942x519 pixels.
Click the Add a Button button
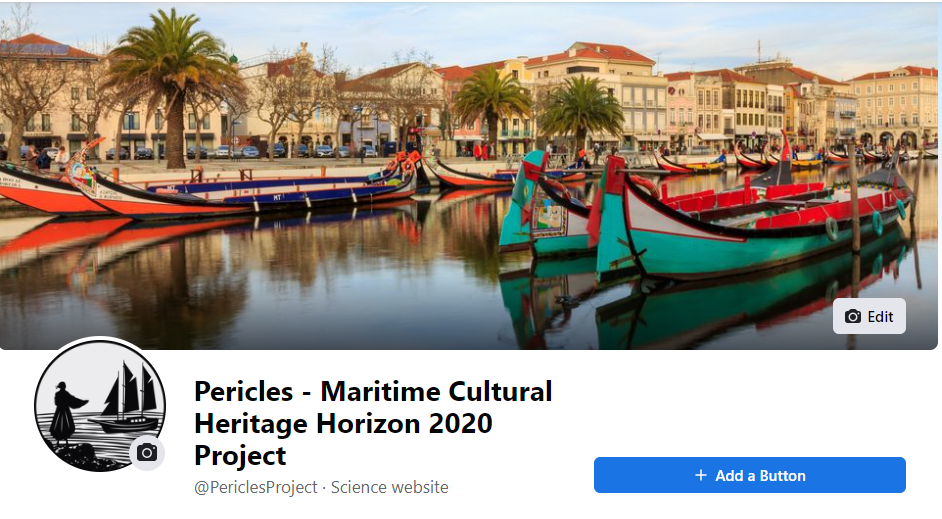coord(750,475)
